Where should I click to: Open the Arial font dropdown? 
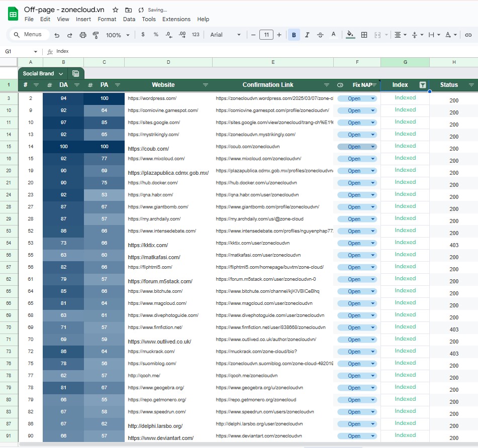(225, 35)
